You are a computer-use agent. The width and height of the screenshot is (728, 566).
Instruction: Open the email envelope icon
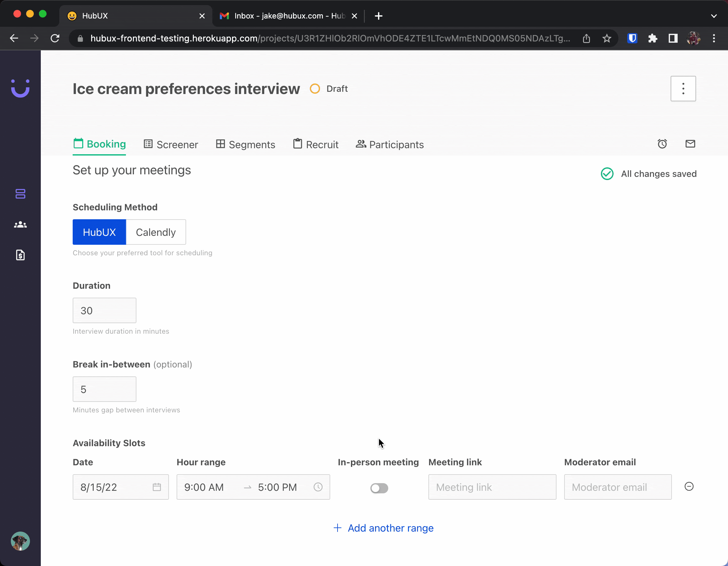click(x=690, y=144)
